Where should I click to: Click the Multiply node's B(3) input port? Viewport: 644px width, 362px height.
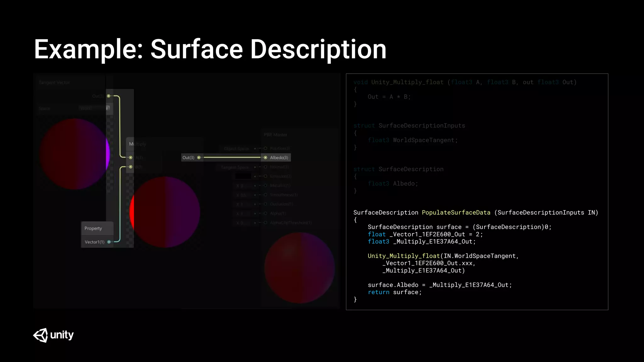point(130,167)
